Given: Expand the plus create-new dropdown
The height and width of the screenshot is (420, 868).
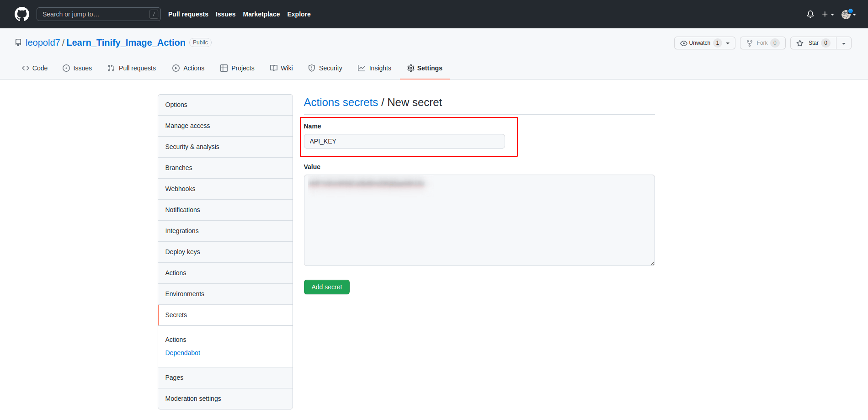Looking at the screenshot, I should [827, 14].
